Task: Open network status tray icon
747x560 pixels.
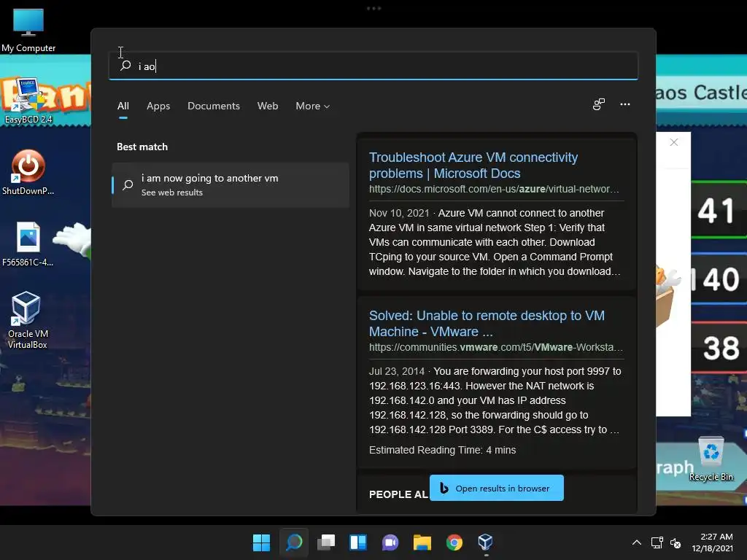Action: click(x=657, y=542)
